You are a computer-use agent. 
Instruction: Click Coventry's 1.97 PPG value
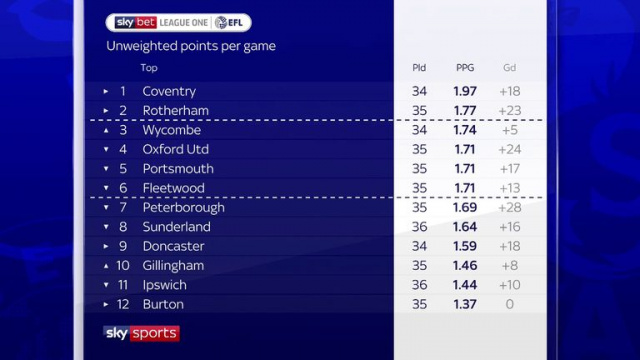(x=465, y=91)
